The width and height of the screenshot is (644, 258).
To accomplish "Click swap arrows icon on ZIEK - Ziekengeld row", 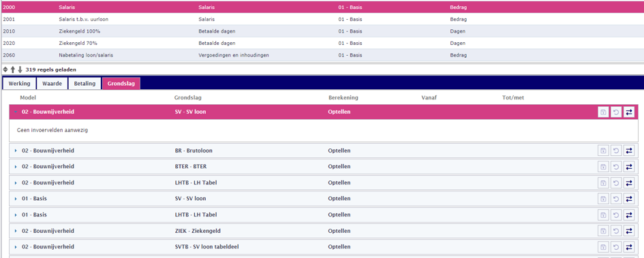I will (628, 231).
